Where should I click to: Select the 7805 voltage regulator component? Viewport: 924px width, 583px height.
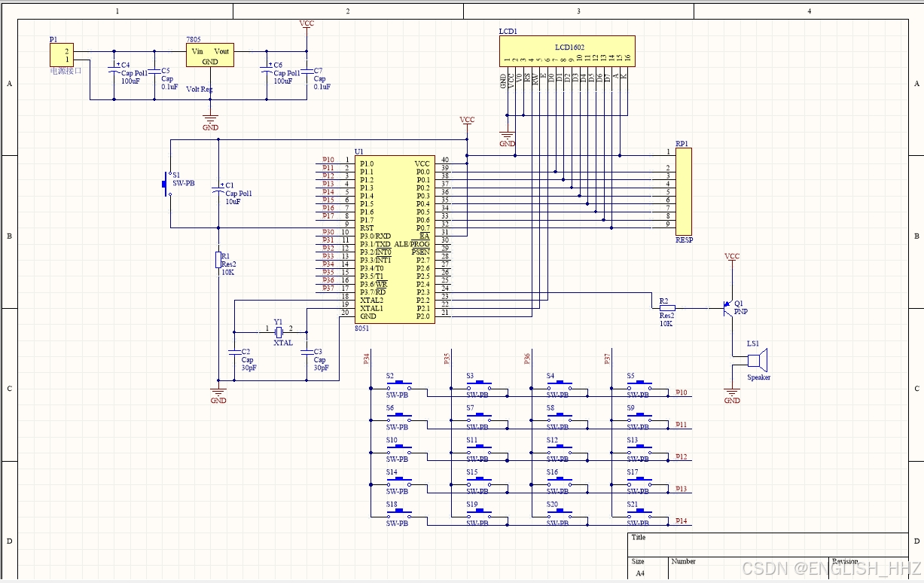tap(210, 56)
